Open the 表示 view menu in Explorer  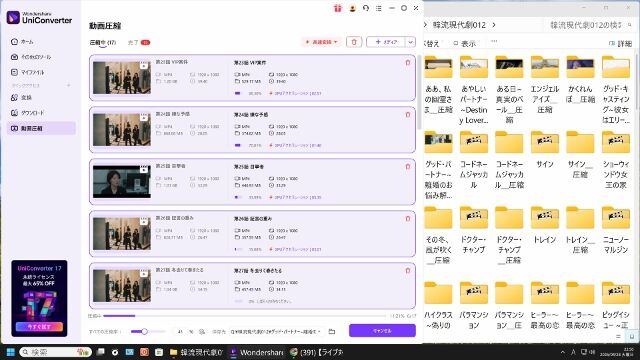coord(464,43)
